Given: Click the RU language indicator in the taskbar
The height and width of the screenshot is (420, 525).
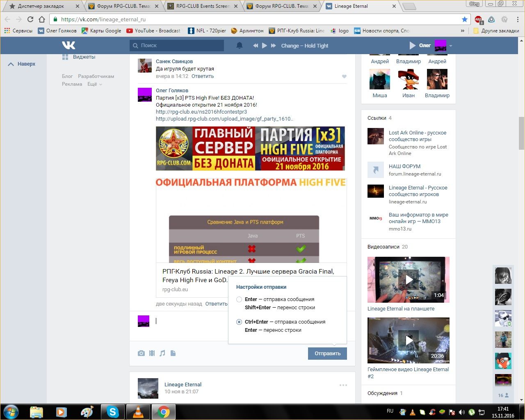Looking at the screenshot, I should pos(390,411).
